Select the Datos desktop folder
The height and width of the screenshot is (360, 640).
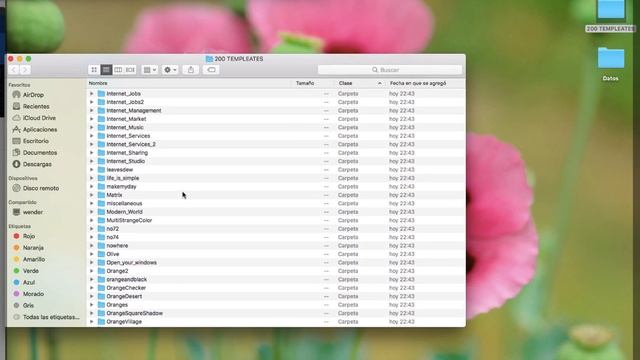tap(611, 63)
